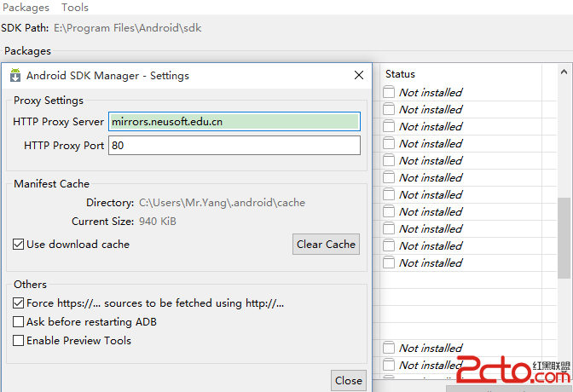
Task: Close the Settings dialog with X
Action: pyautogui.click(x=359, y=75)
